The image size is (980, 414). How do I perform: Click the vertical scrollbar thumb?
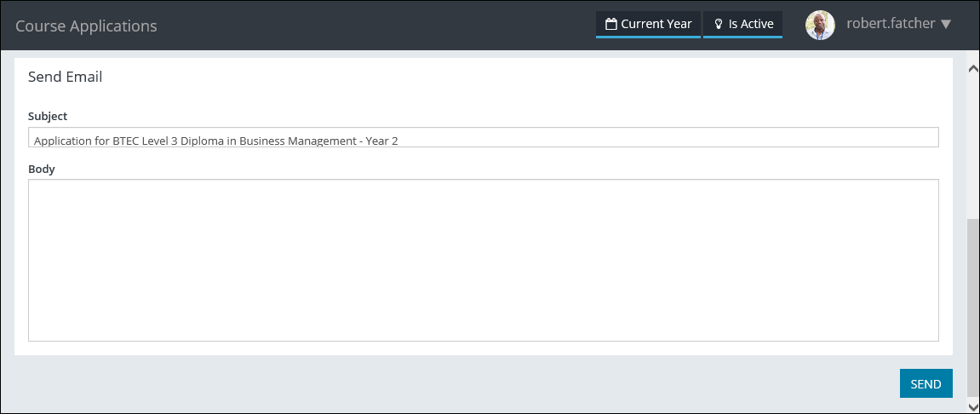[972, 307]
